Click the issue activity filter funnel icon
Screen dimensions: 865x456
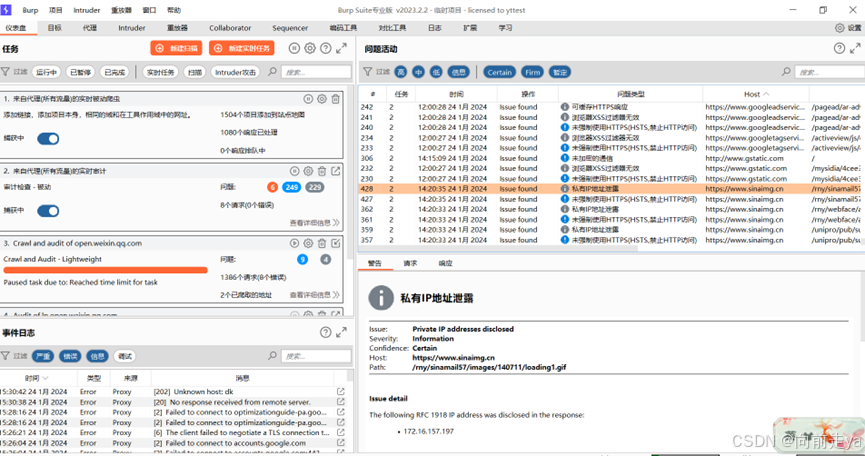(x=367, y=72)
